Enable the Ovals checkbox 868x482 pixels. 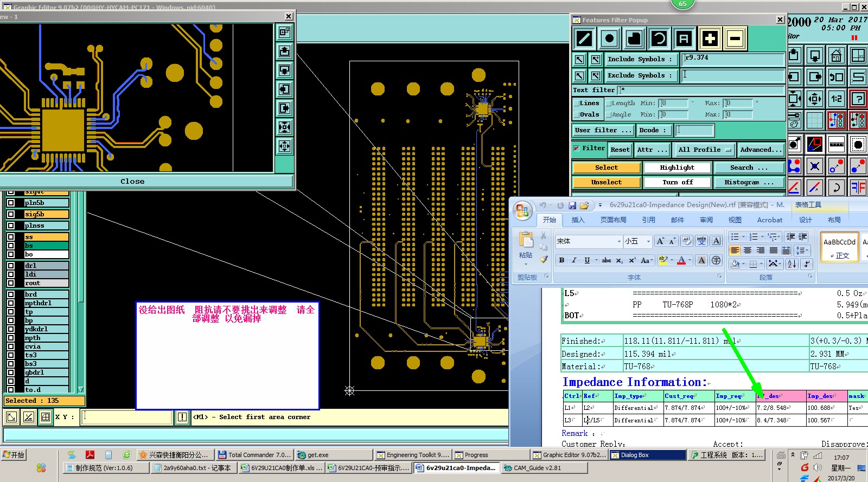577,114
